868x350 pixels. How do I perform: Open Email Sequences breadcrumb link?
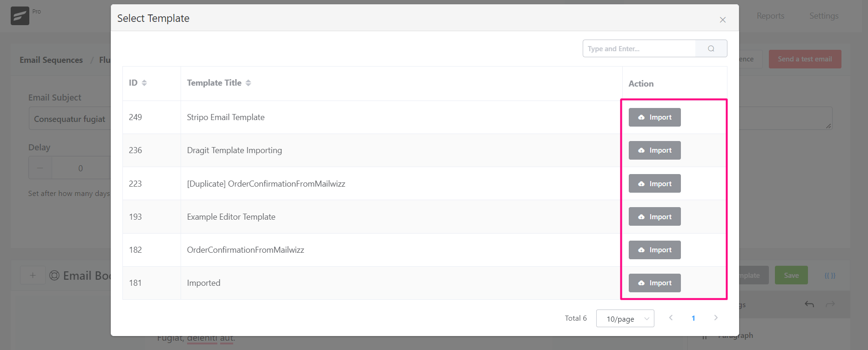(x=51, y=60)
